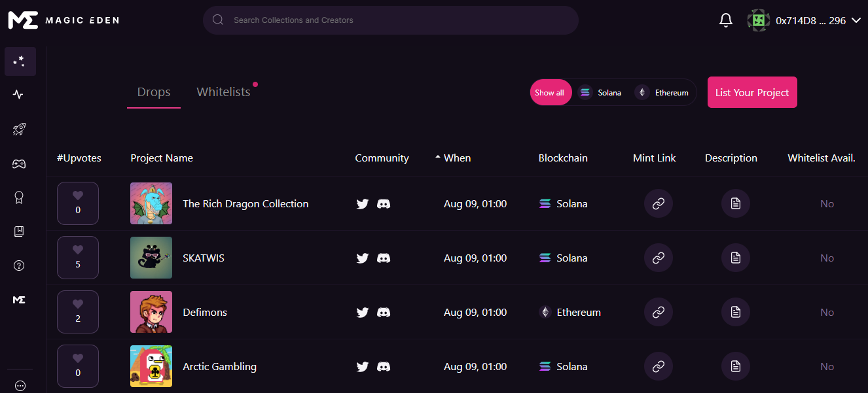Viewport: 868px width, 393px height.
Task: Upvote the Arctic Gambling project
Action: click(78, 366)
